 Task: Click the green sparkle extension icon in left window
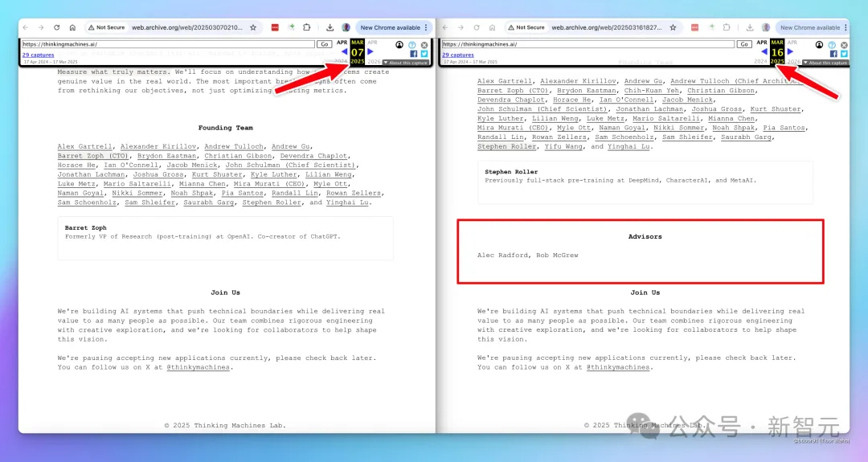pyautogui.click(x=291, y=27)
